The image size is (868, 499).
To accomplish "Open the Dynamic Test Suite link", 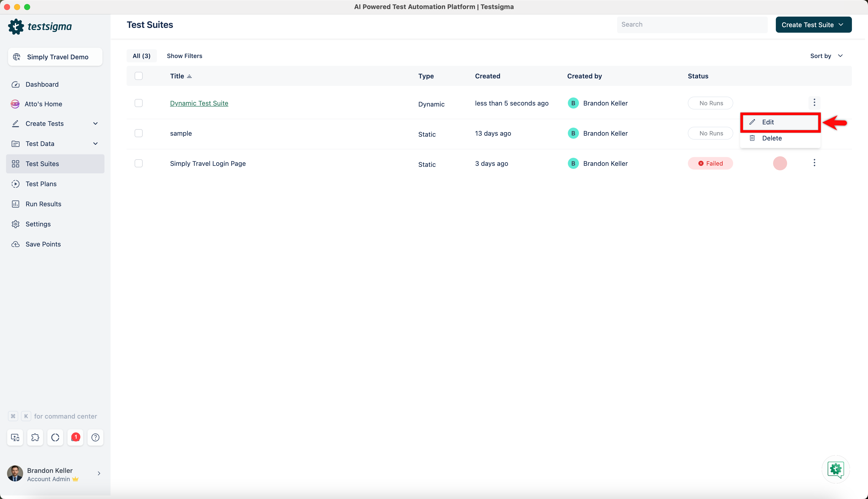I will point(199,103).
